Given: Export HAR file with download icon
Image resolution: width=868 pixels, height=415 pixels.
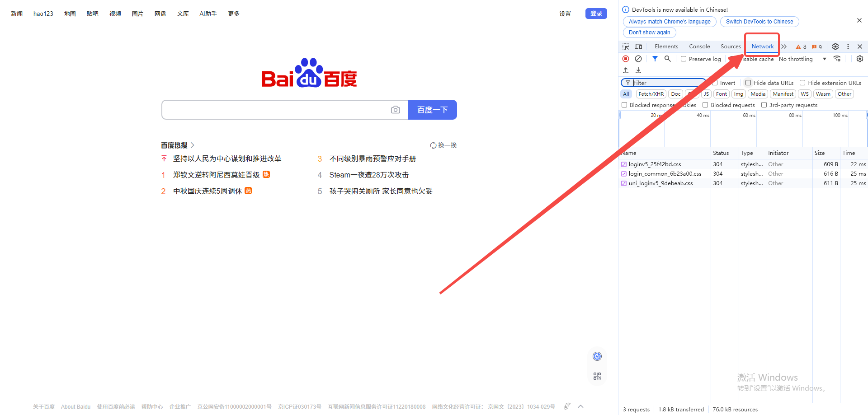Looking at the screenshot, I should pos(638,70).
